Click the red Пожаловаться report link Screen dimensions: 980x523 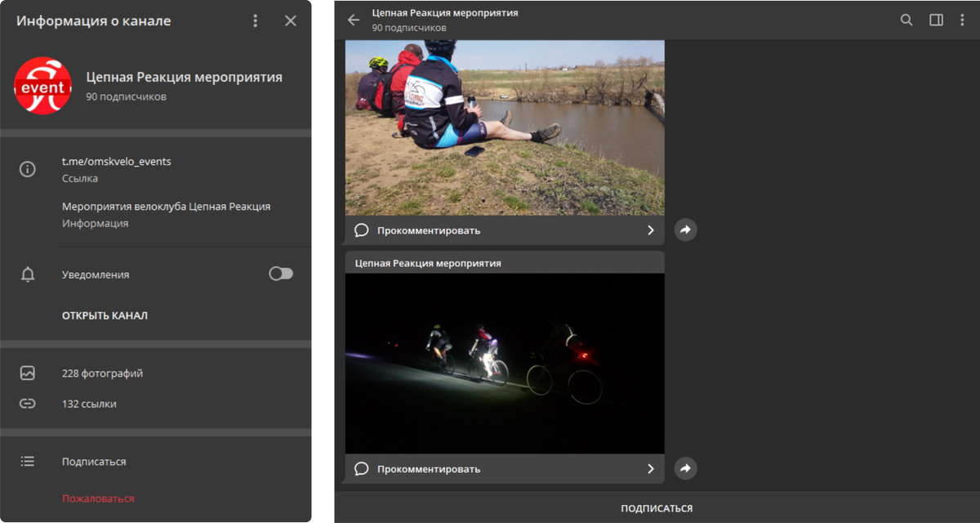[x=98, y=498]
